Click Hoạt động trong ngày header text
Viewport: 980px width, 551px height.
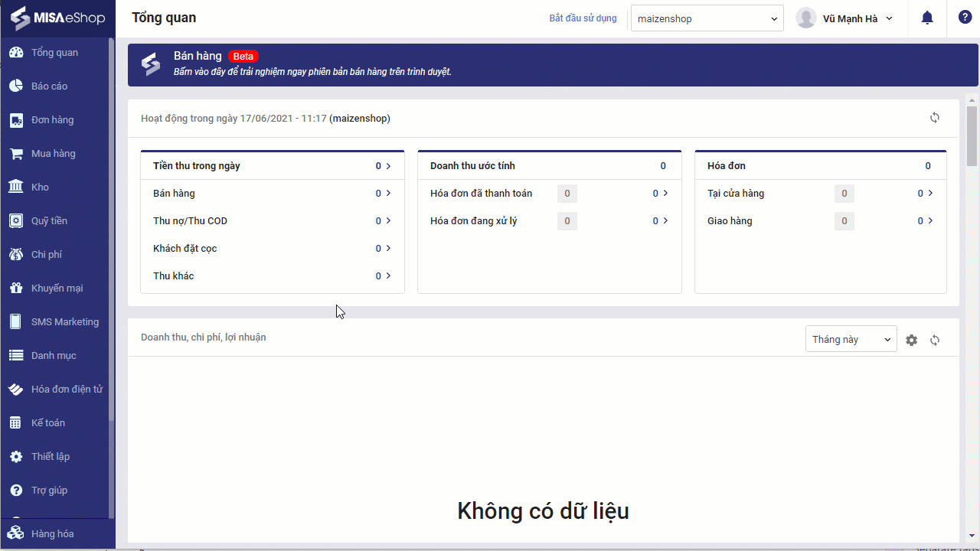click(x=266, y=119)
